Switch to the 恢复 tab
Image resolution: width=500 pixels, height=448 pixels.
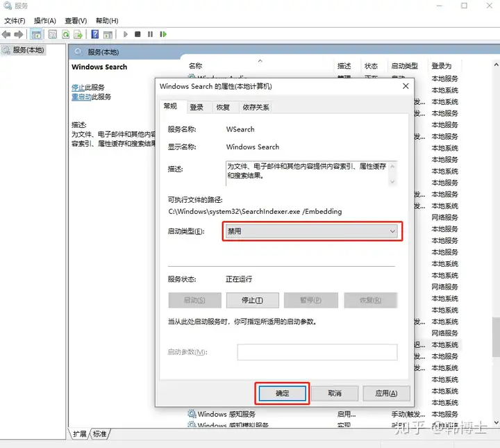click(223, 108)
